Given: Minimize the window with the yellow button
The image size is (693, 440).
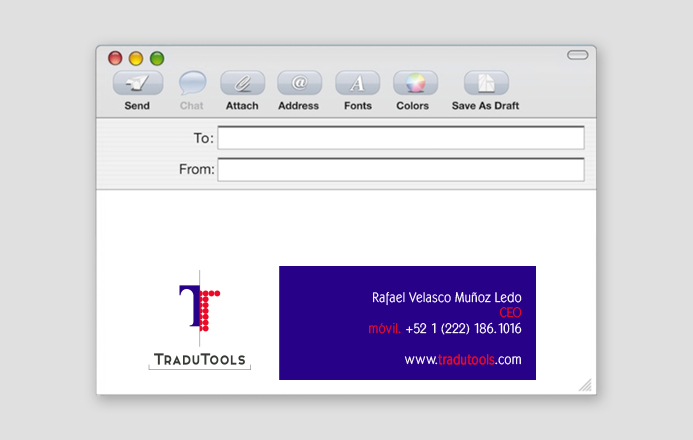Looking at the screenshot, I should (x=136, y=58).
